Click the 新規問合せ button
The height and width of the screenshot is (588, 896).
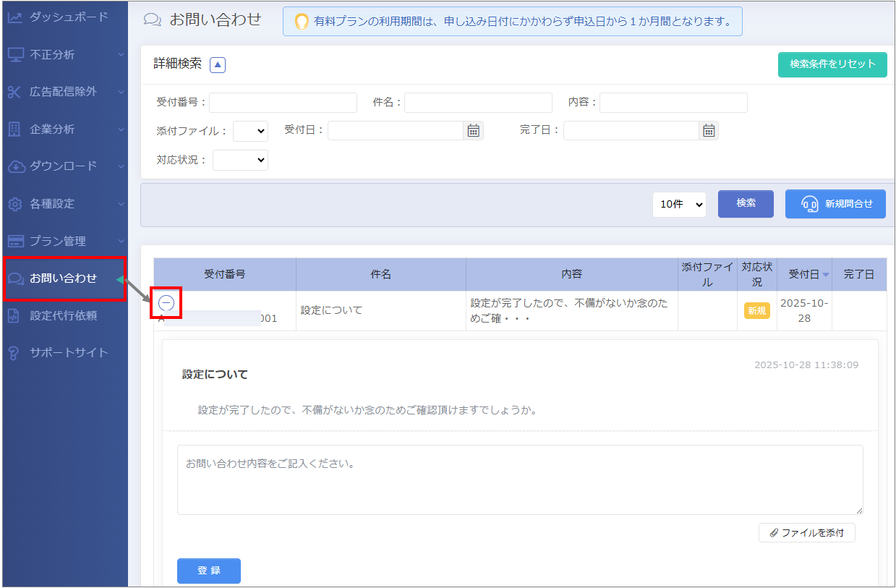pos(835,205)
